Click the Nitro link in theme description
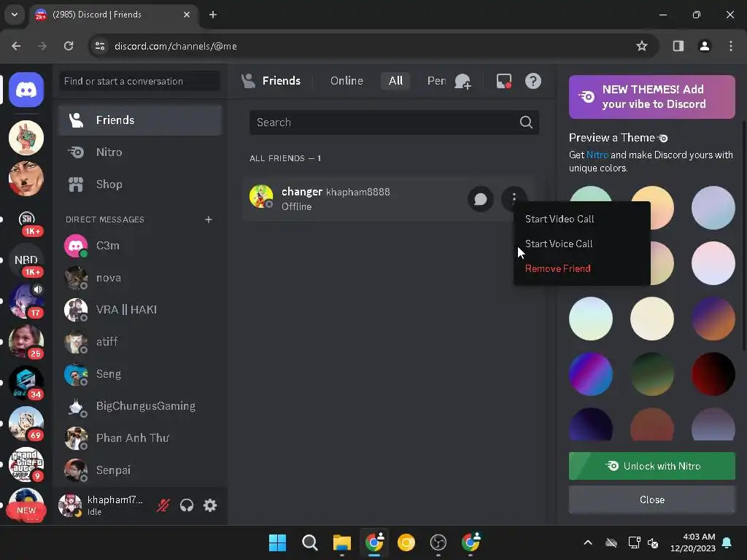The image size is (747, 560). (x=597, y=155)
